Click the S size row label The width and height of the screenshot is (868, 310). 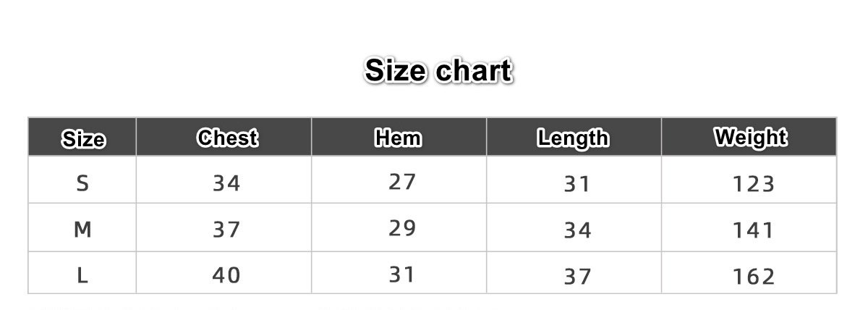(82, 183)
